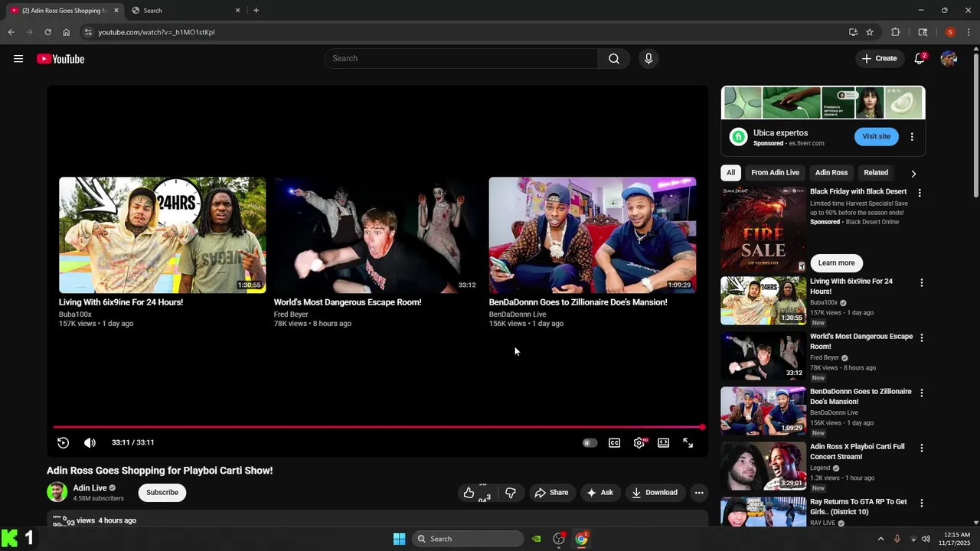The width and height of the screenshot is (980, 551).
Task: Open sidebar options for BenDaDonnn Zillionaire video
Action: coord(922,393)
